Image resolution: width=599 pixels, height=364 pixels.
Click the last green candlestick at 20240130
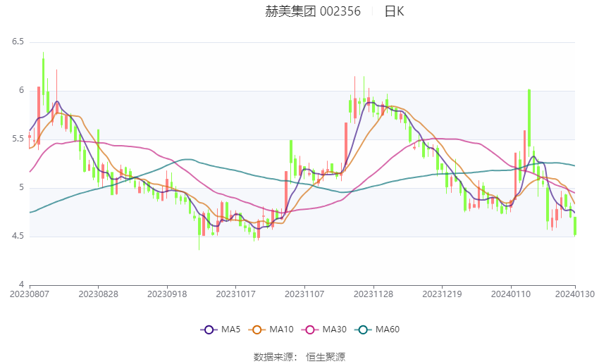pos(575,226)
